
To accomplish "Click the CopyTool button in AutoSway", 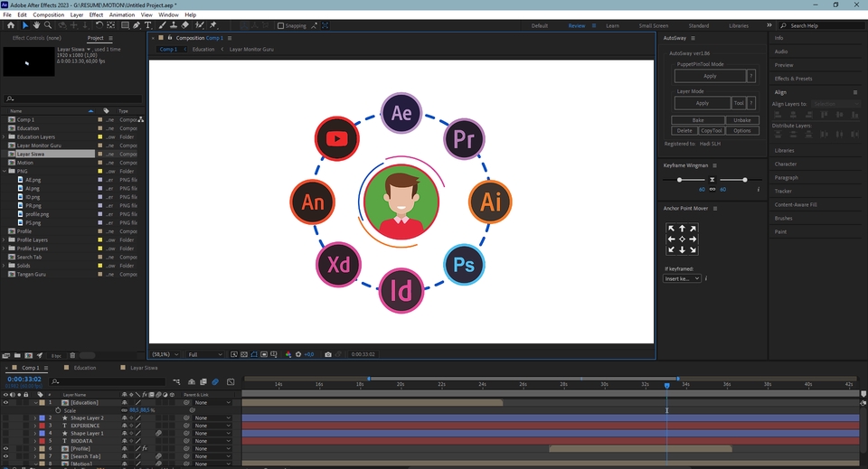I will coord(712,130).
